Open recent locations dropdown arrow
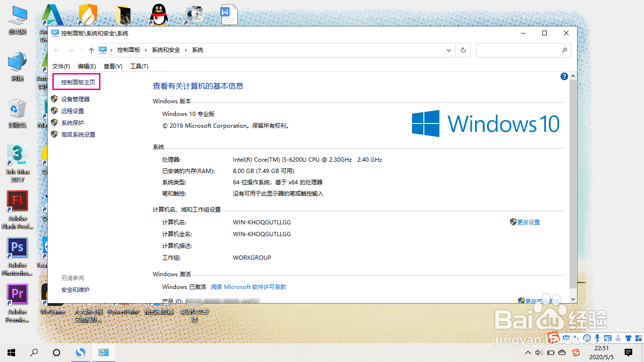Image resolution: width=644 pixels, height=362 pixels. 82,50
